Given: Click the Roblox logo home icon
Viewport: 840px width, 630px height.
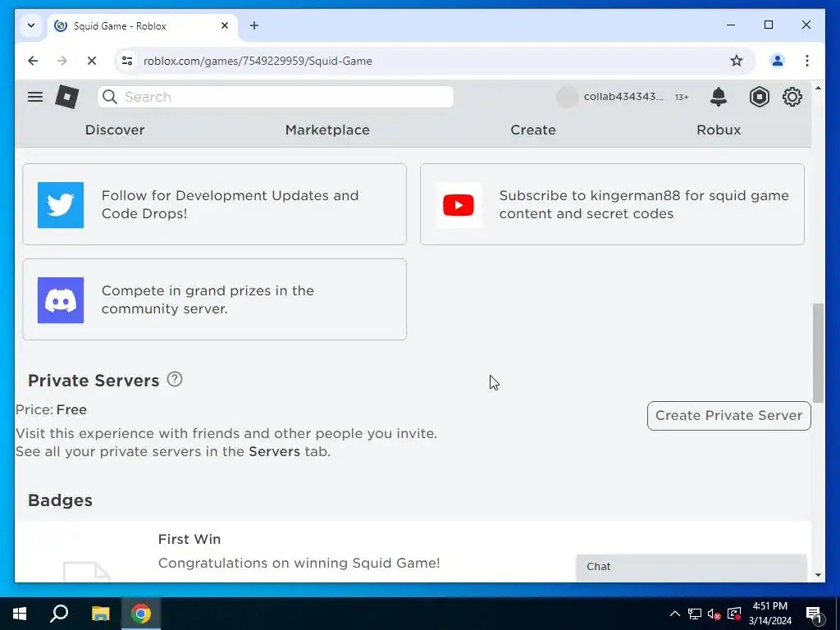Looking at the screenshot, I should (x=67, y=97).
